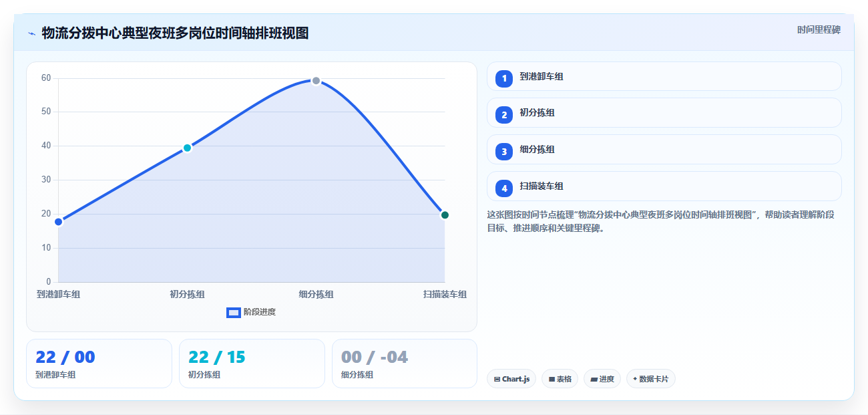Open the 细分拣组 milestone row
The height and width of the screenshot is (415, 868).
pyautogui.click(x=664, y=150)
